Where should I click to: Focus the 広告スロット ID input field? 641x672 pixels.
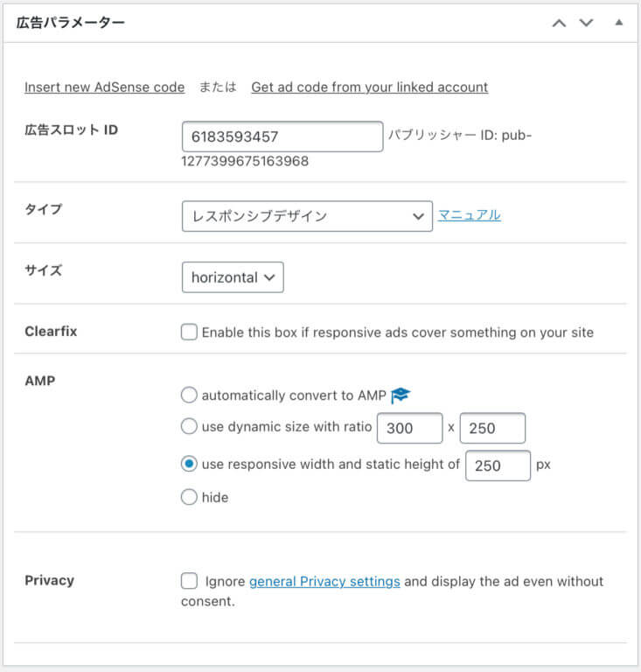[282, 136]
